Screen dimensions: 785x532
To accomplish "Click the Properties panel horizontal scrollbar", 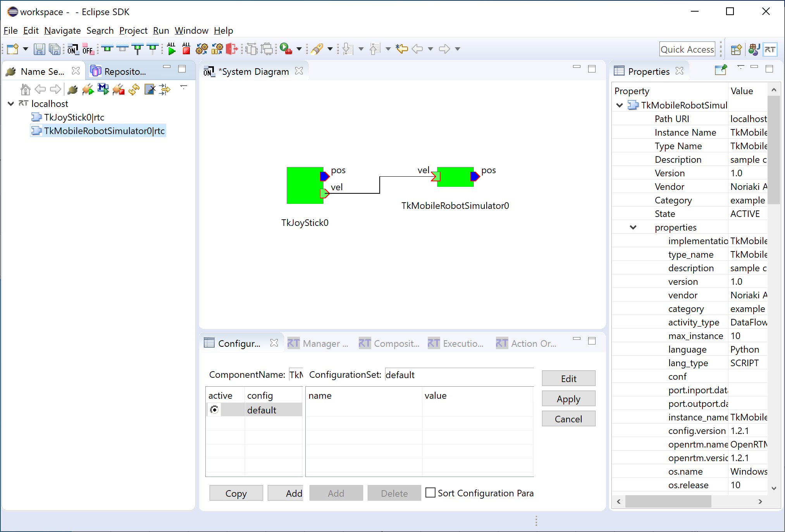I will [x=668, y=501].
